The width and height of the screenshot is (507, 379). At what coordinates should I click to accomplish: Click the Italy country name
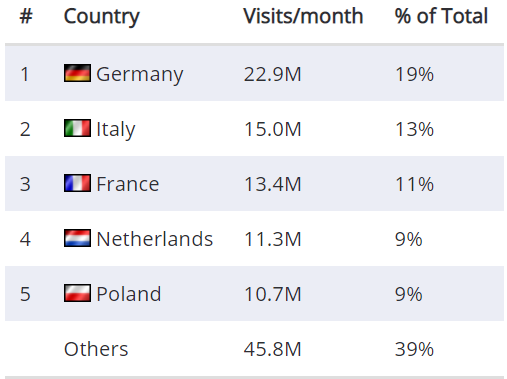click(116, 129)
